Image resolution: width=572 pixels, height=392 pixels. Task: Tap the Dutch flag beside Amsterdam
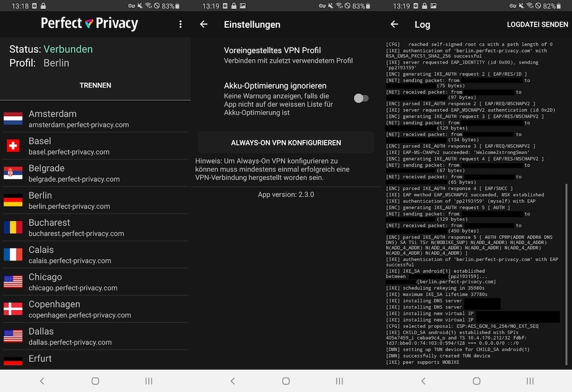[12, 118]
